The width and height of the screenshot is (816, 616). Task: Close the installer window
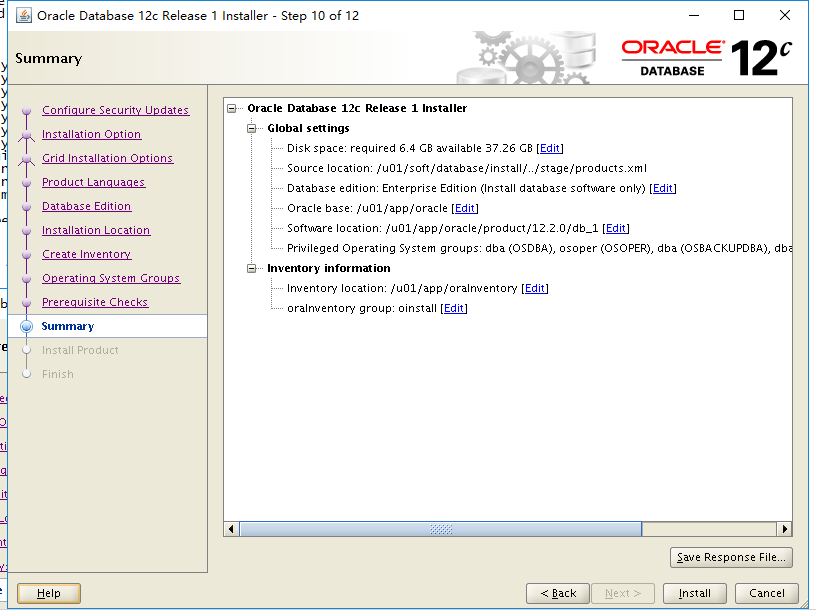(x=785, y=15)
